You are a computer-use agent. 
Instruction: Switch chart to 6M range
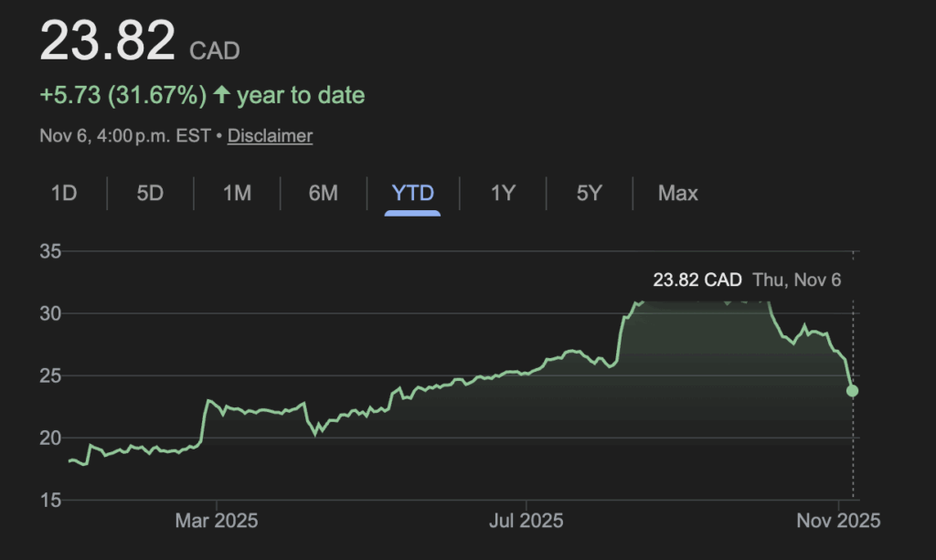[x=323, y=194]
